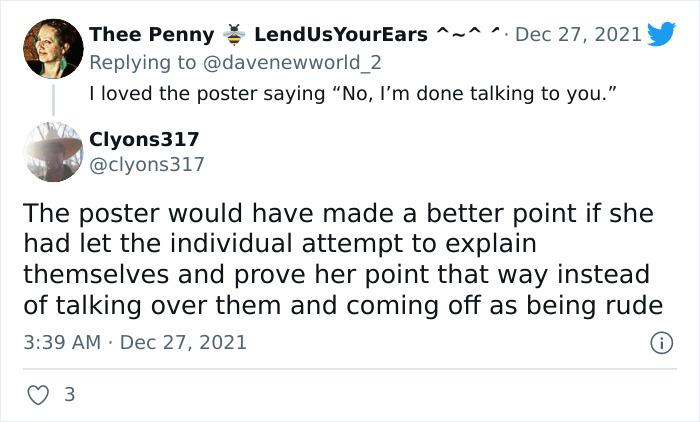Click LendUsYourEars in the display name

pyautogui.click(x=340, y=35)
